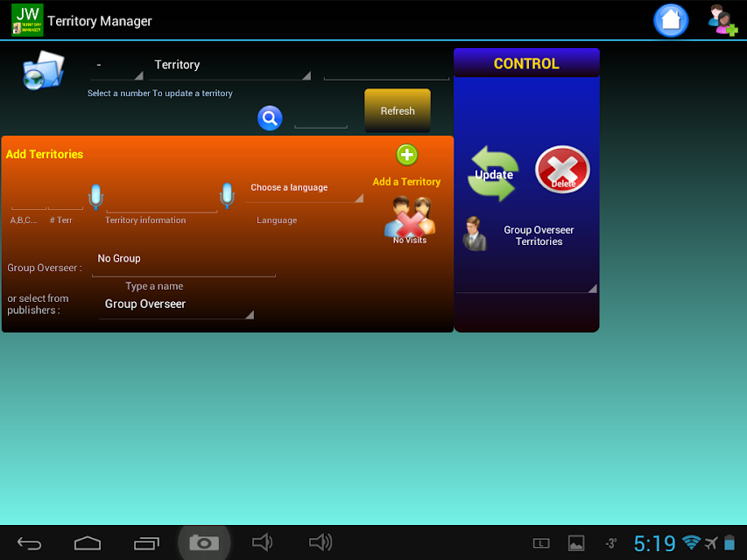Click the Update green arrows icon
This screenshot has height=560, width=747.
(x=493, y=174)
